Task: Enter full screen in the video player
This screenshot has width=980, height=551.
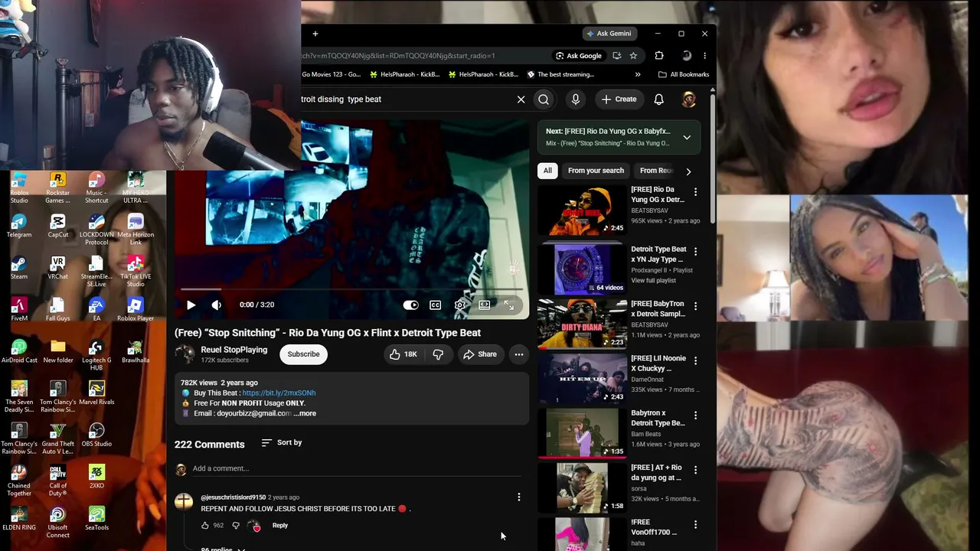Action: [x=509, y=305]
